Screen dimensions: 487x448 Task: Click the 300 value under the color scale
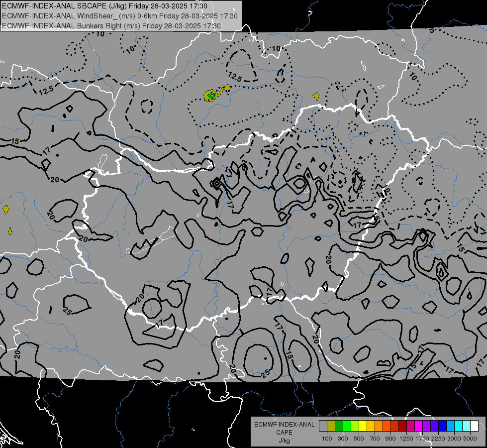coord(343,439)
